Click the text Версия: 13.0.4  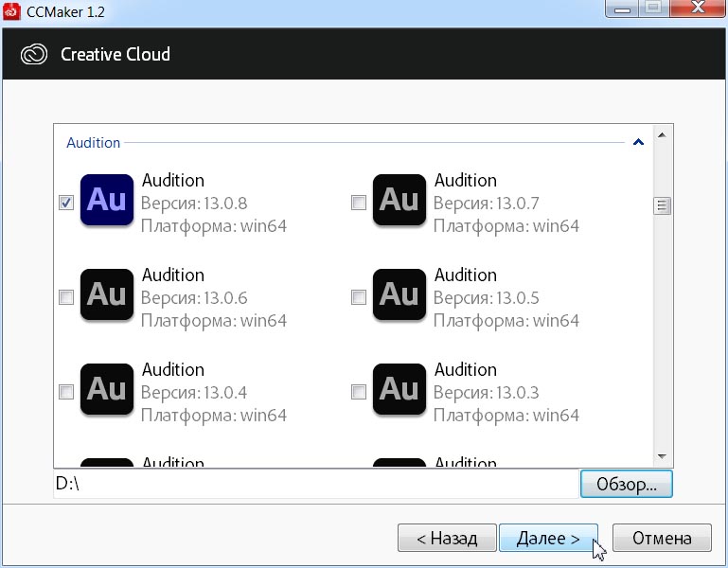[x=194, y=393]
